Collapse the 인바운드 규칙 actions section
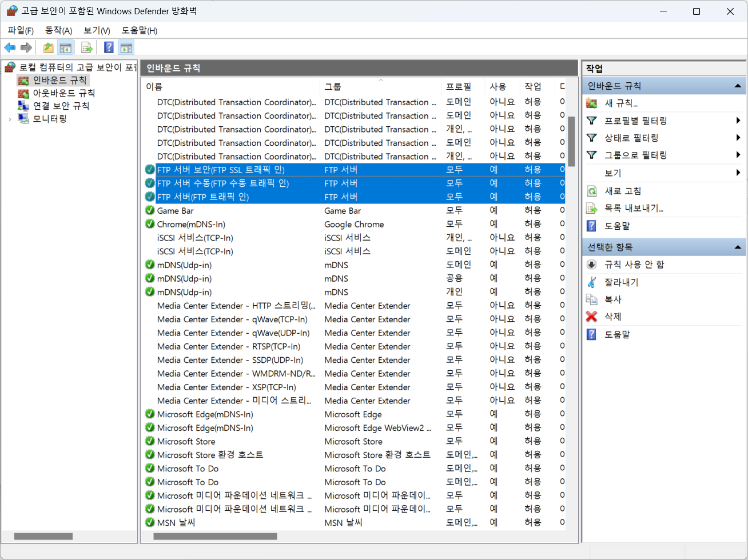 click(738, 86)
